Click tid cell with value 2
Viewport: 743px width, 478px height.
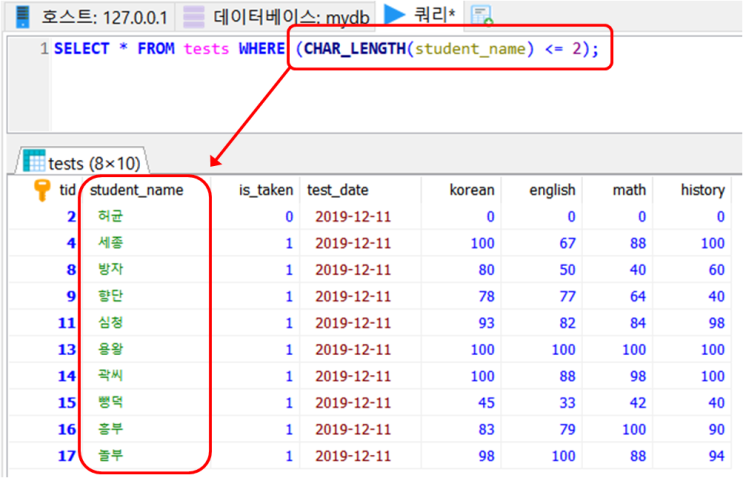tap(71, 216)
